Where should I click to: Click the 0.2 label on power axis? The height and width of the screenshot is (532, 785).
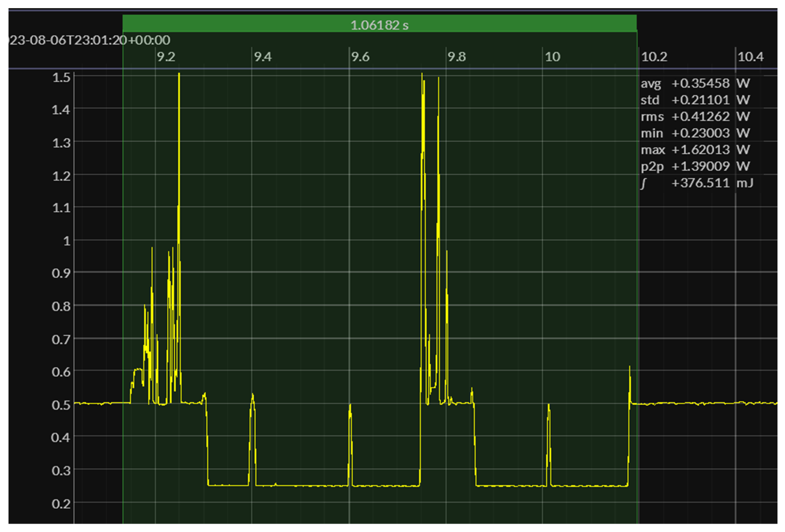click(61, 504)
